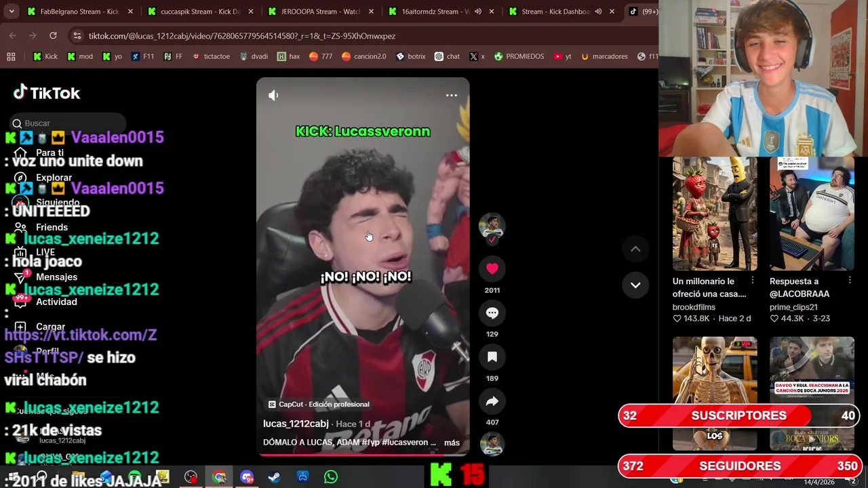Share the video with the arrow icon
The height and width of the screenshot is (488, 868).
point(492,401)
